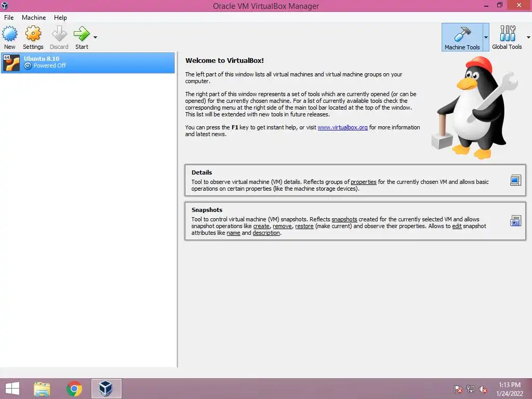The image size is (532, 399).
Task: Open File Explorer from taskbar
Action: (42, 389)
